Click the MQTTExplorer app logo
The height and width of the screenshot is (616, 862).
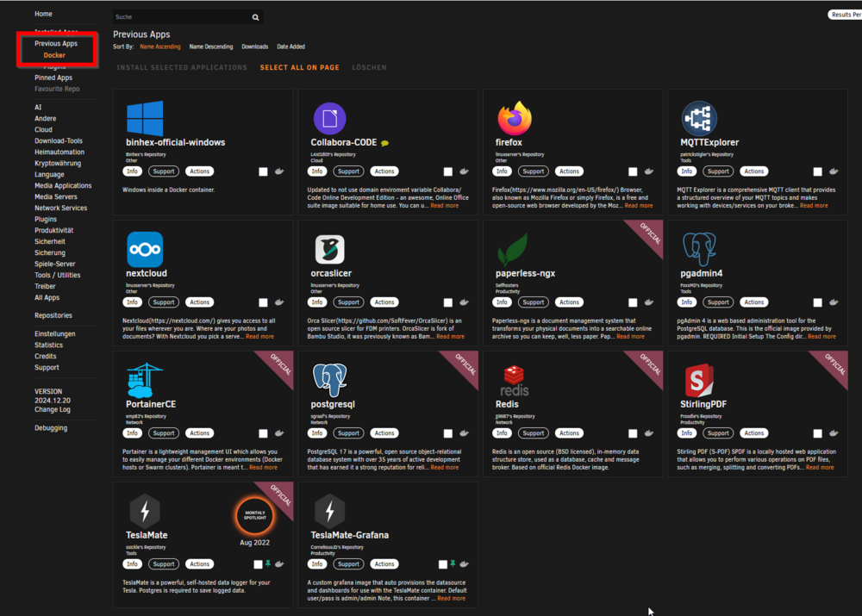click(699, 117)
